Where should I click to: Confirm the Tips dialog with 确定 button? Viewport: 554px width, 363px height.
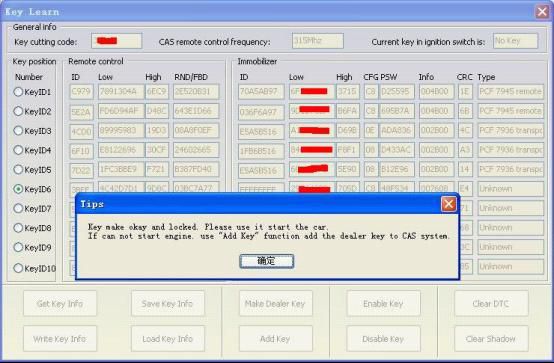(266, 261)
